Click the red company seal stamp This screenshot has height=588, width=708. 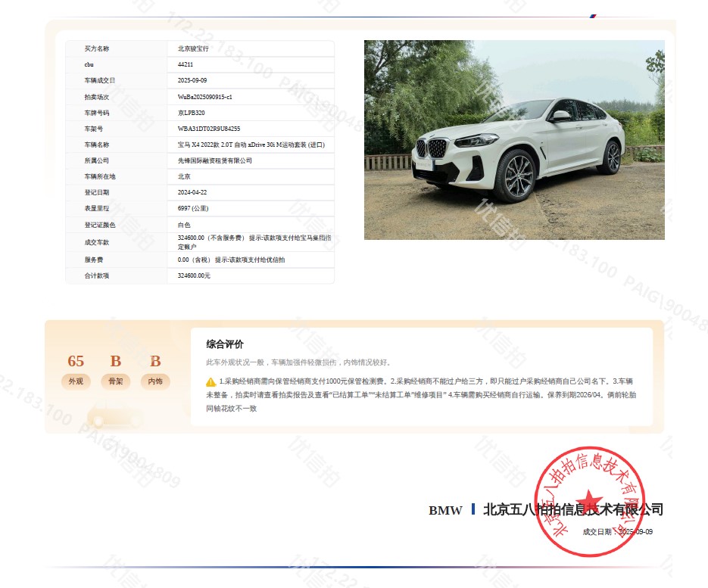coord(589,502)
